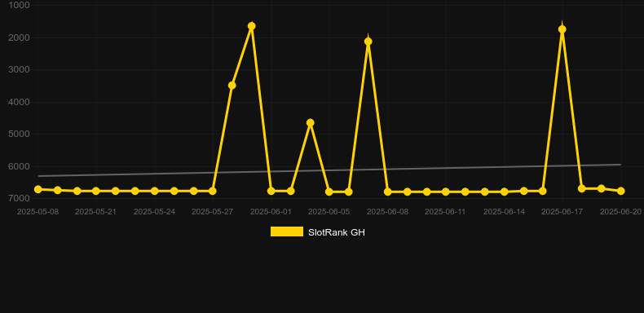Select the data point above 2025-06-01
Viewport: 644px width, 313px height.
[x=271, y=191]
